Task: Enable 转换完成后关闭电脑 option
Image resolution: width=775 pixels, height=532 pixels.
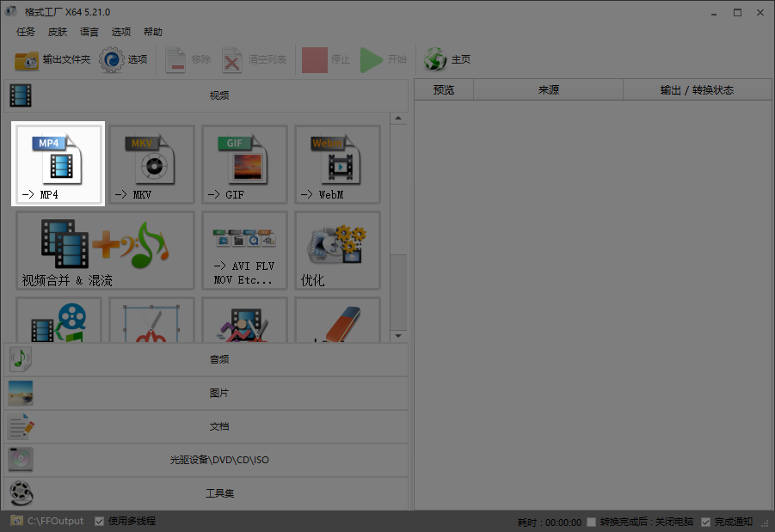Action: click(591, 521)
